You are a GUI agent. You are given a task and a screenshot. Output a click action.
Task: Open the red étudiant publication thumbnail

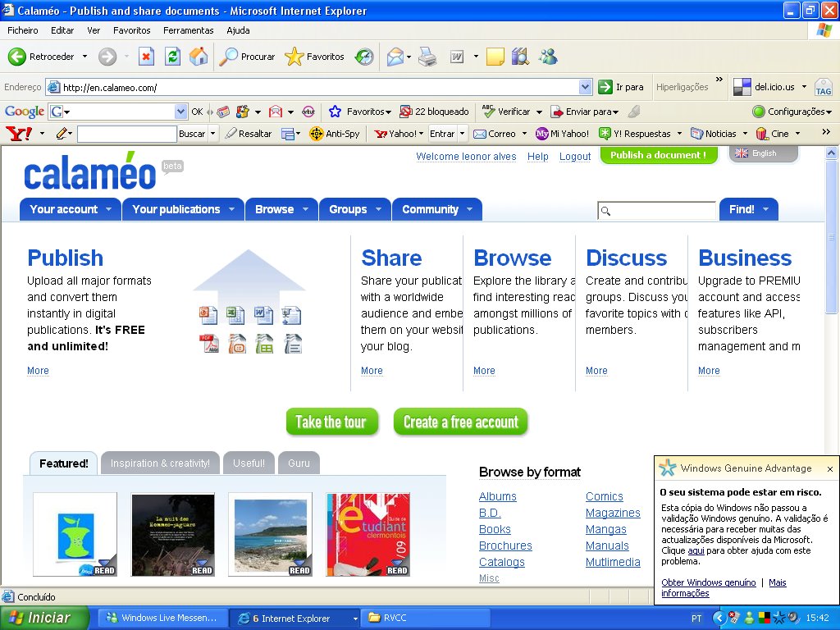click(368, 535)
